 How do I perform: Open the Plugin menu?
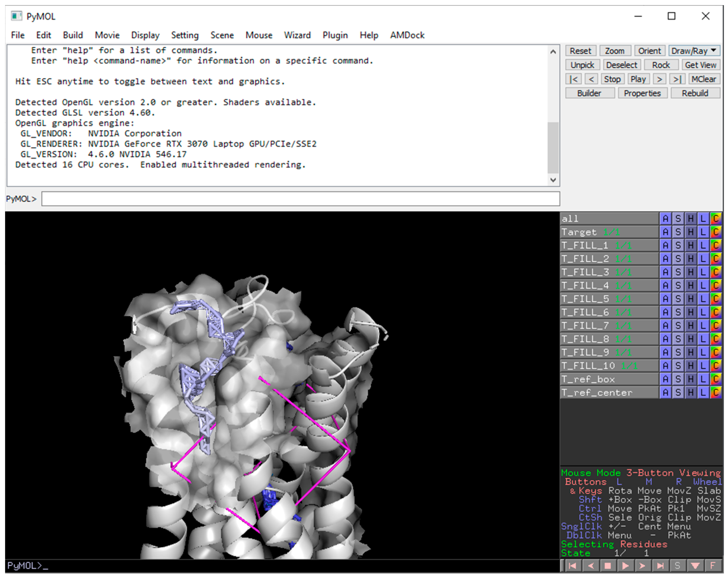335,35
